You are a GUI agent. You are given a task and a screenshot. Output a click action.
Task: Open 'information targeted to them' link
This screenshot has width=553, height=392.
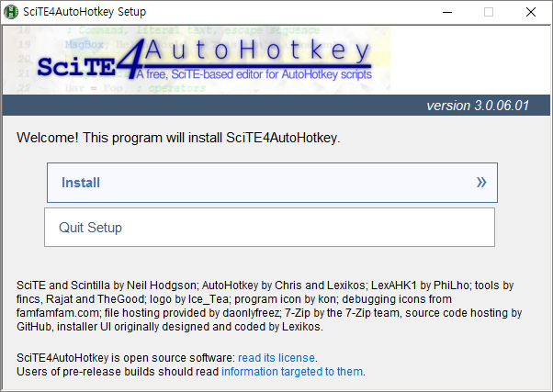pos(292,372)
